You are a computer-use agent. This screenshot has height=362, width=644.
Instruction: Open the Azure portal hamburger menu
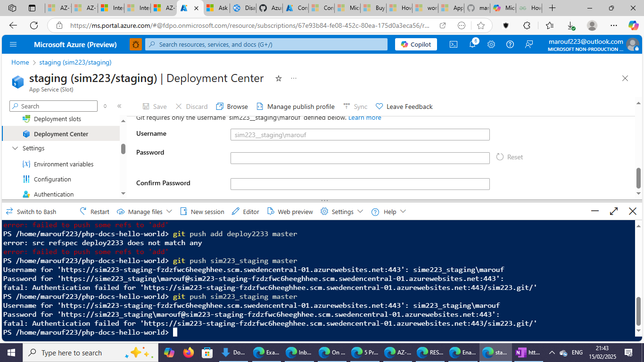pyautogui.click(x=13, y=44)
